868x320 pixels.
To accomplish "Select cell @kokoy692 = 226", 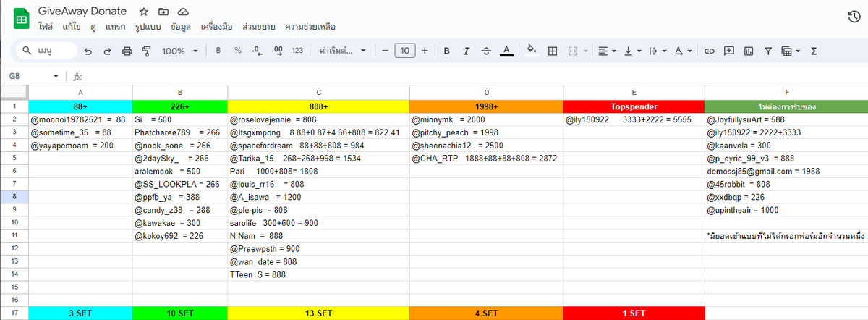I will pos(180,235).
